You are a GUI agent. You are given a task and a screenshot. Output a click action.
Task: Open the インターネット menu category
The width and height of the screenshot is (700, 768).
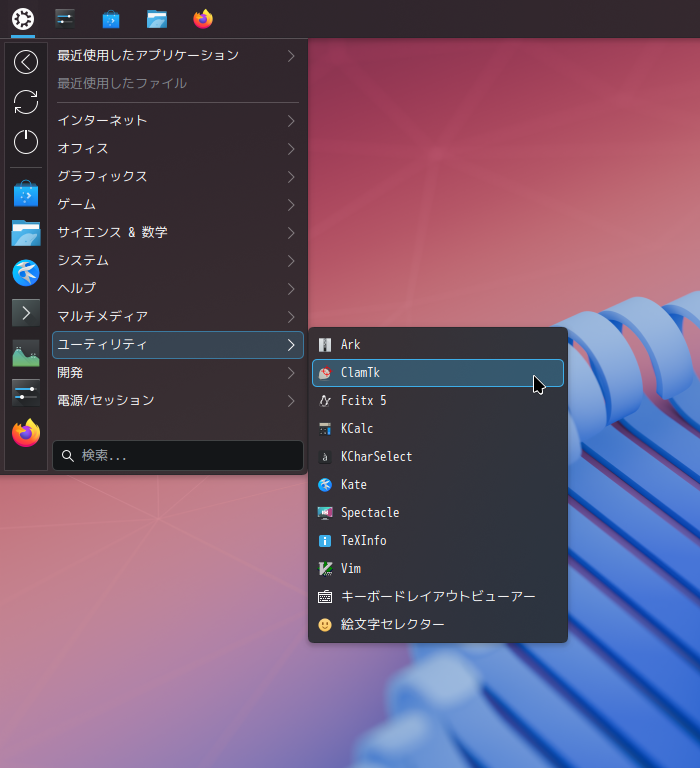tap(178, 120)
